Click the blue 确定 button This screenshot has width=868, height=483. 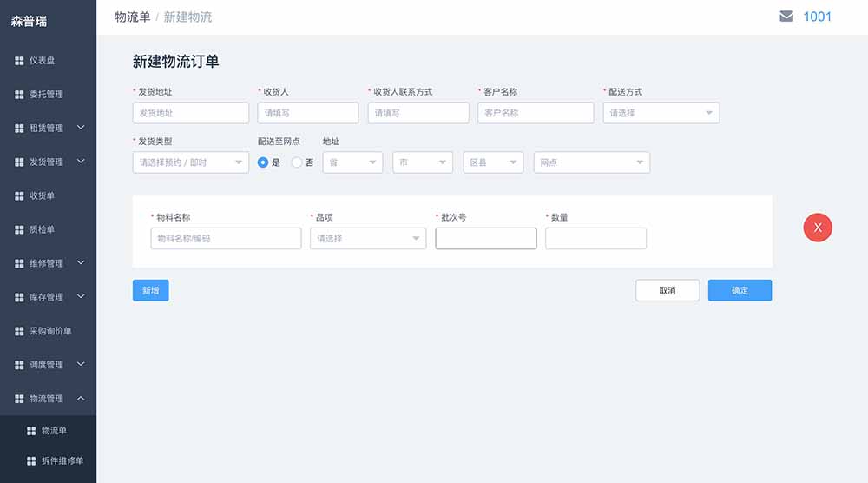pyautogui.click(x=740, y=291)
